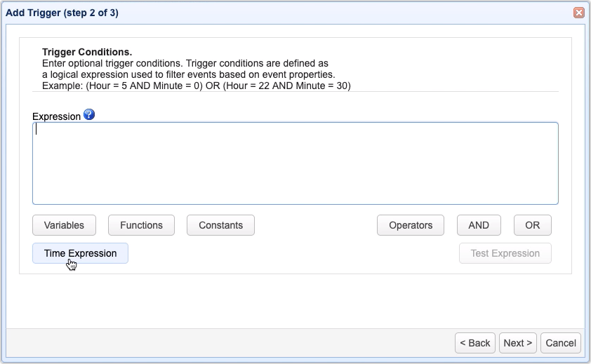591x364 pixels.
Task: Click the Expression field label
Action: point(56,116)
